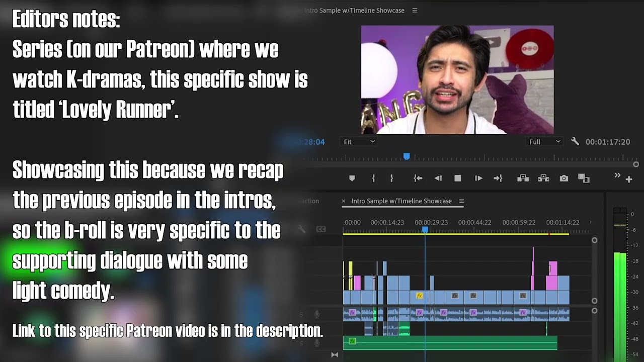Expand the transport controls overflow chevrons

point(617,175)
